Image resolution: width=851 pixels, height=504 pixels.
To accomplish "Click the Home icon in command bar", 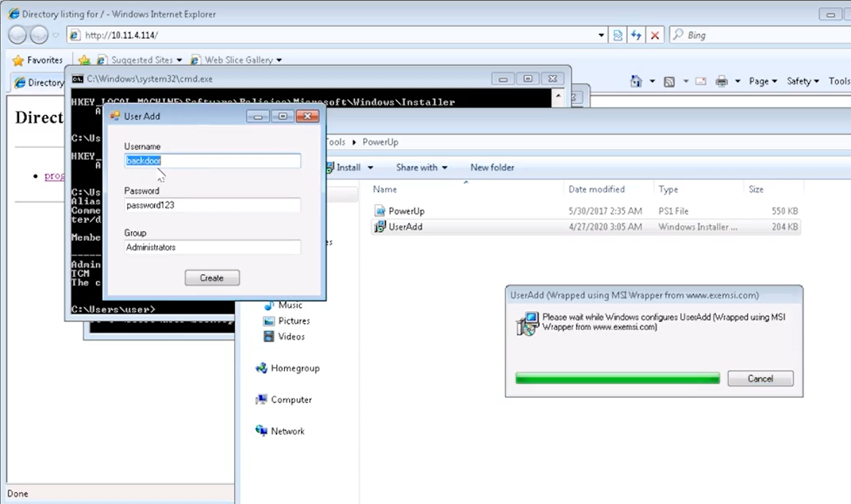I will (636, 81).
